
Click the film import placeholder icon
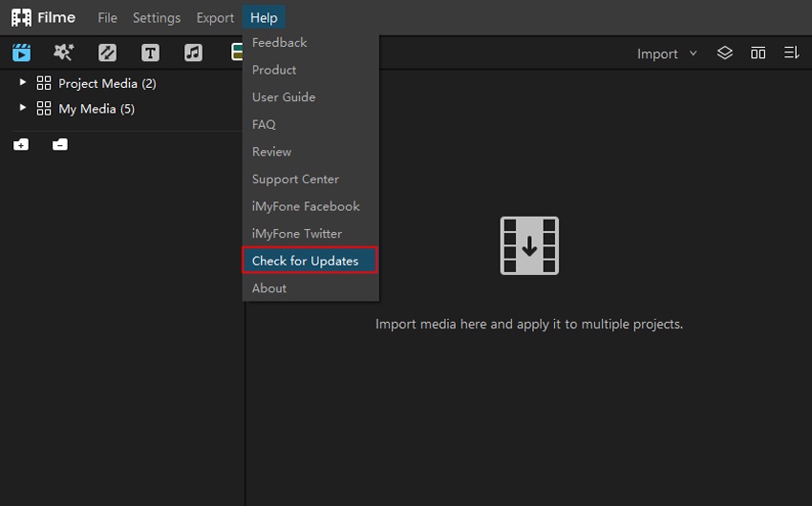coord(529,245)
